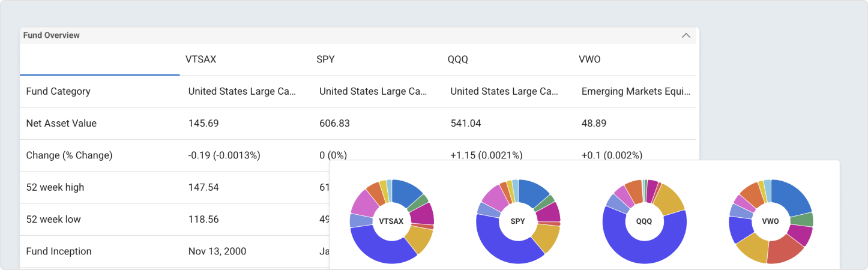Click the Fund Overview panel title

tap(52, 35)
